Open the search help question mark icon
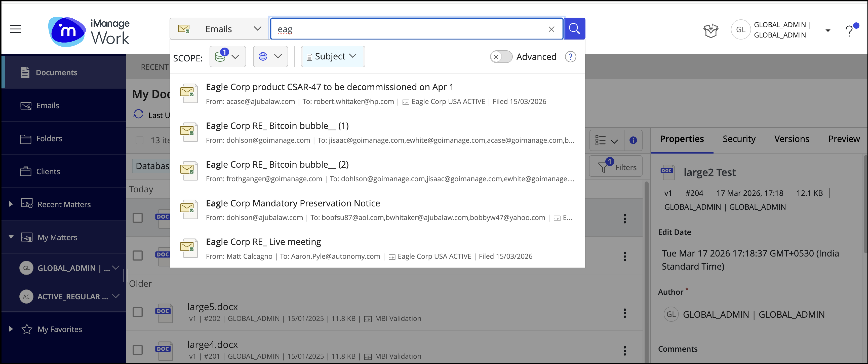Image resolution: width=868 pixels, height=364 pixels. [570, 57]
